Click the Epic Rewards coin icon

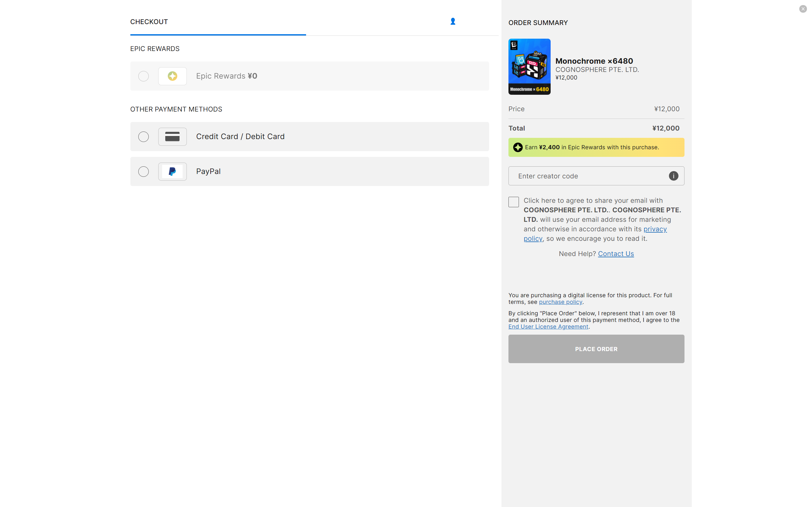tap(173, 76)
